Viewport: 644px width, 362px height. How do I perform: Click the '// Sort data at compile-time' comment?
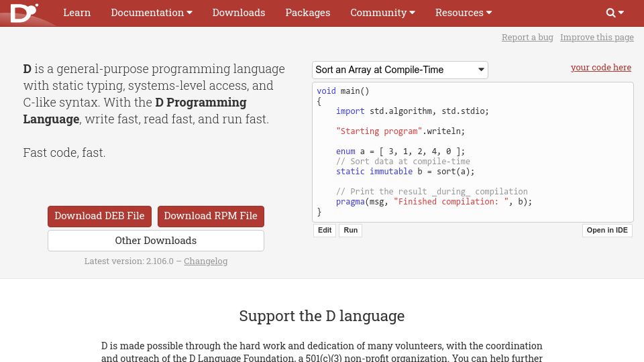pyautogui.click(x=403, y=162)
